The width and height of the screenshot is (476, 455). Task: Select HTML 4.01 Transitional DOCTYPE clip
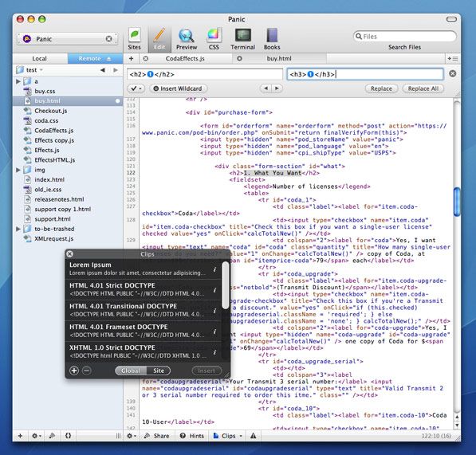(x=143, y=310)
